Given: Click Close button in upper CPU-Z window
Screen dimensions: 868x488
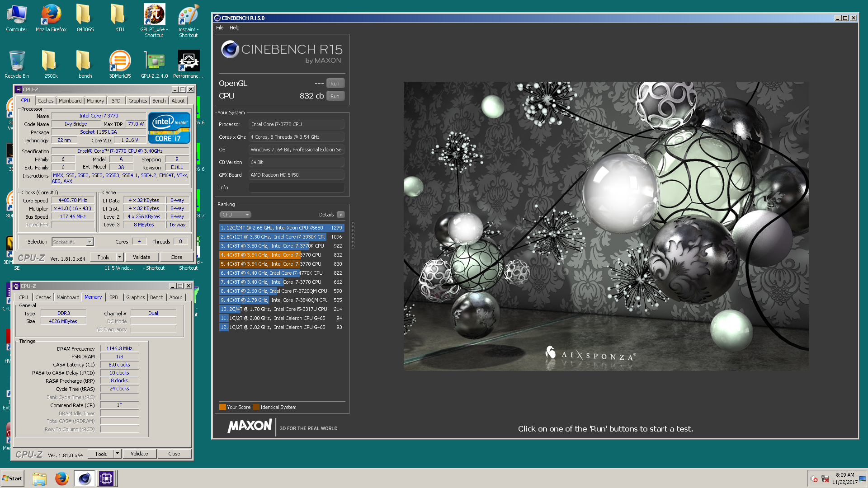Looking at the screenshot, I should coord(176,258).
